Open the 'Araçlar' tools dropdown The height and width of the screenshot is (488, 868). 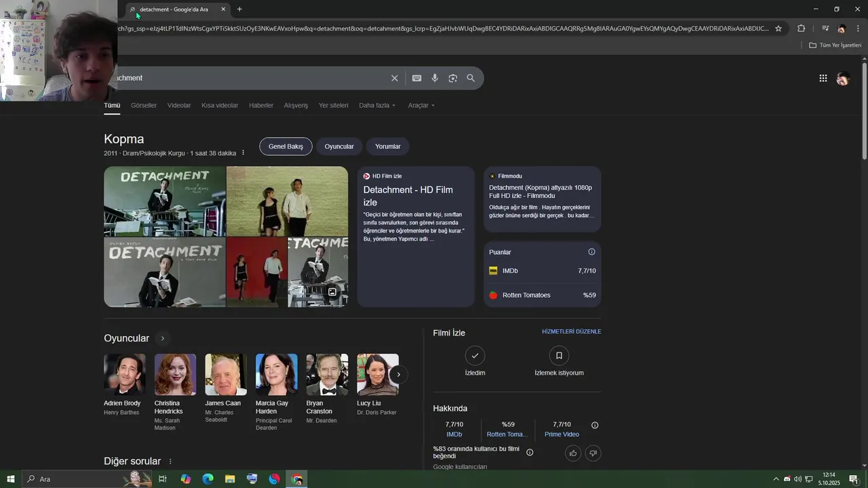pyautogui.click(x=421, y=106)
